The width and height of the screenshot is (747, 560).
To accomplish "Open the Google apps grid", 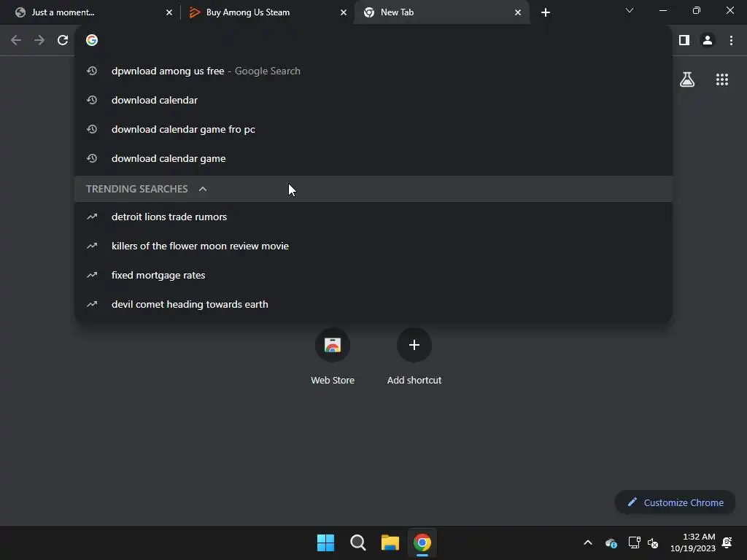I will click(x=722, y=79).
